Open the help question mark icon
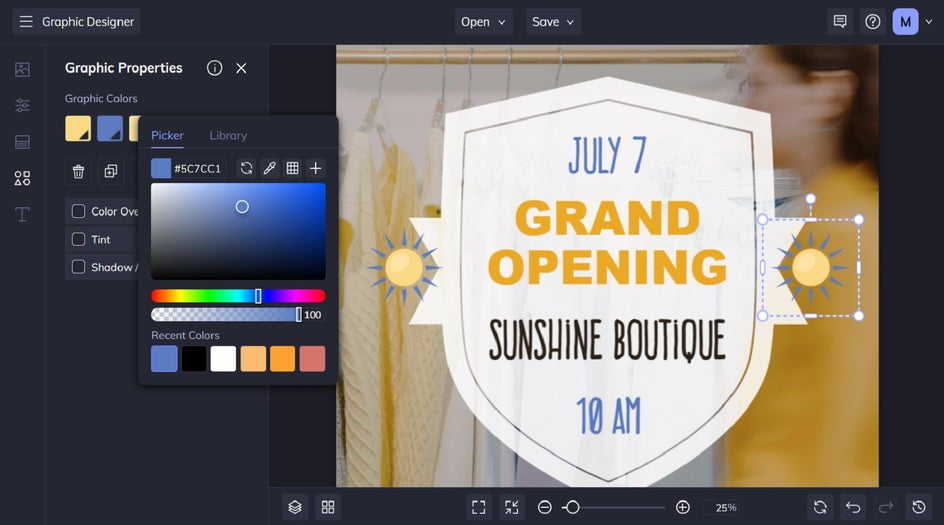Screen dimensions: 944x525 pos(872,22)
